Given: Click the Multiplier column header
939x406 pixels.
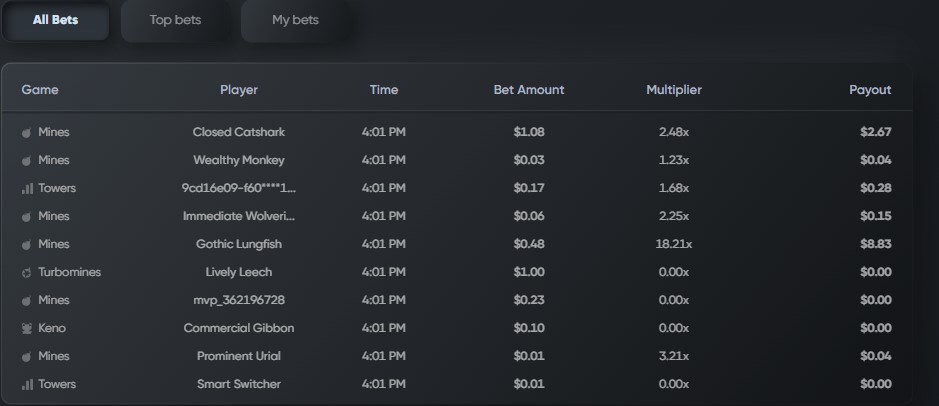Looking at the screenshot, I should pyautogui.click(x=674, y=90).
